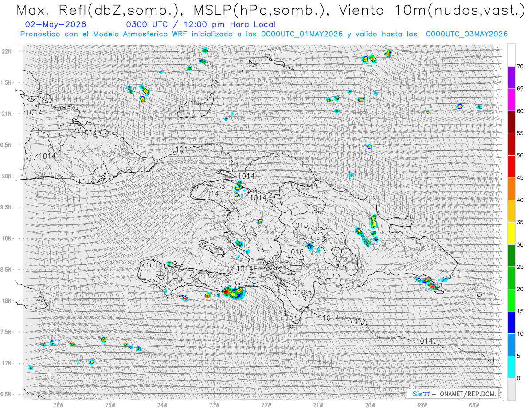
Task: Click the 76W longitude axis label
Action: pyautogui.click(x=58, y=404)
